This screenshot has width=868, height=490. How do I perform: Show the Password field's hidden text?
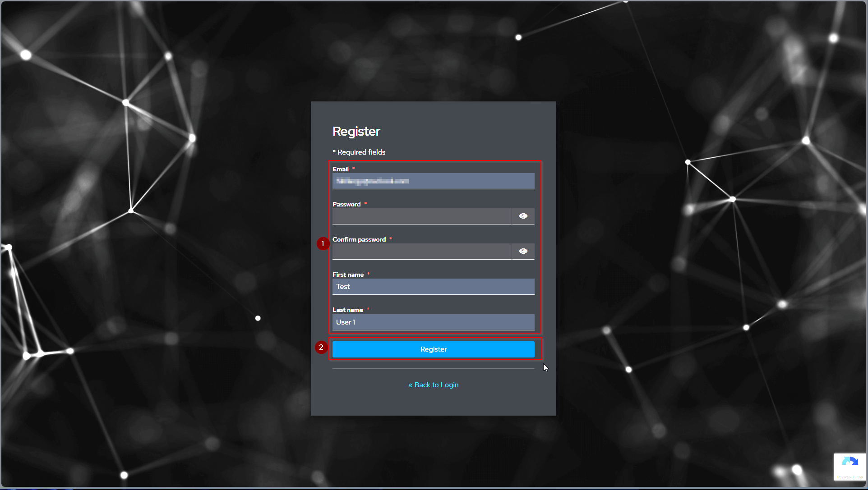point(523,216)
